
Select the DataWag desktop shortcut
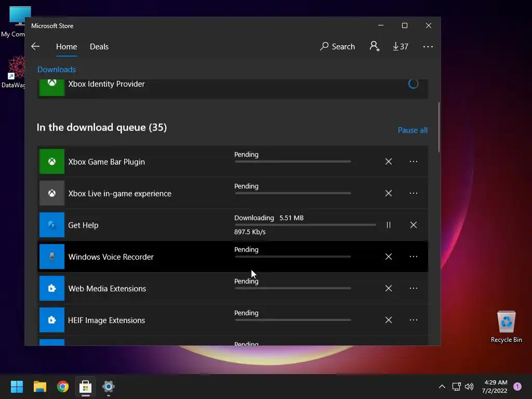tap(14, 72)
